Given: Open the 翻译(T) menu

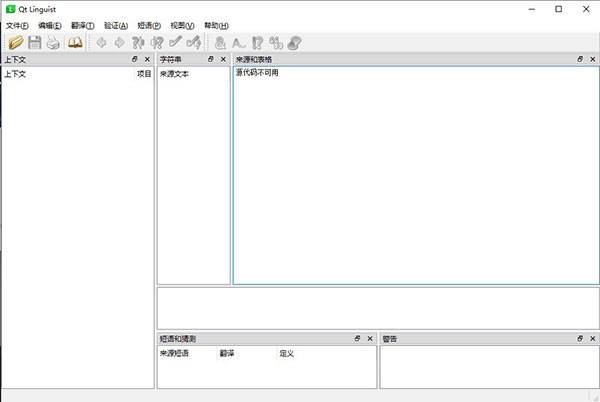Looking at the screenshot, I should coord(83,26).
